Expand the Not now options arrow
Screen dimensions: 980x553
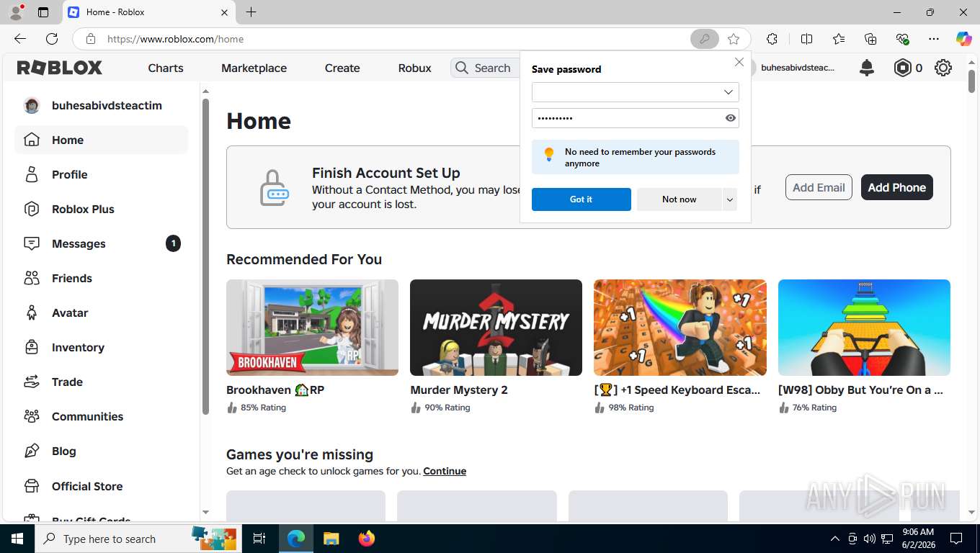pos(730,199)
